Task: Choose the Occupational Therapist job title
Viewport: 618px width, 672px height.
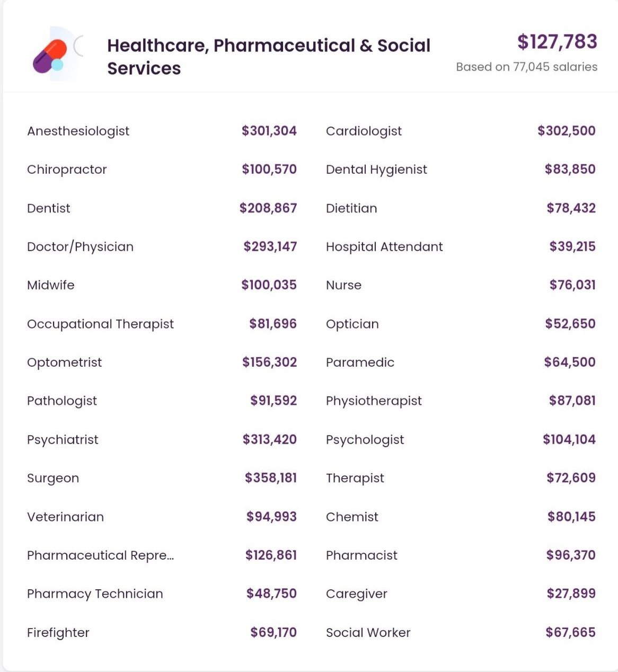Action: click(x=100, y=324)
